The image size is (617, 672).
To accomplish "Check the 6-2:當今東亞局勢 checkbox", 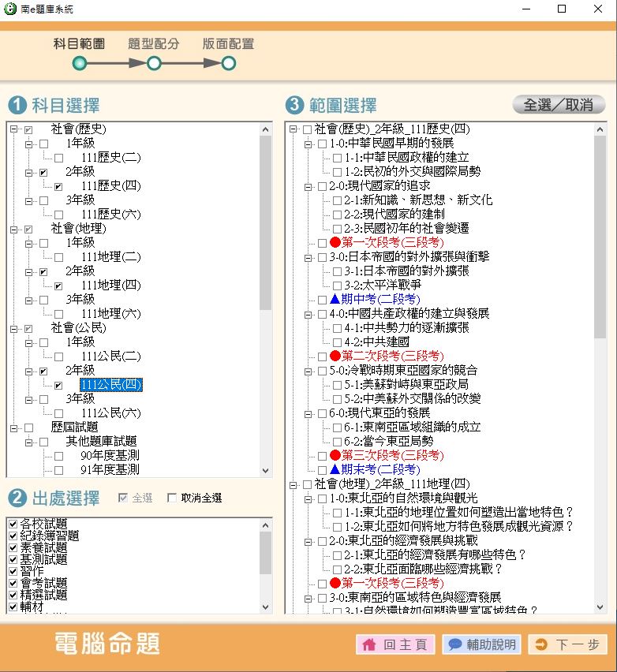I will (x=338, y=442).
